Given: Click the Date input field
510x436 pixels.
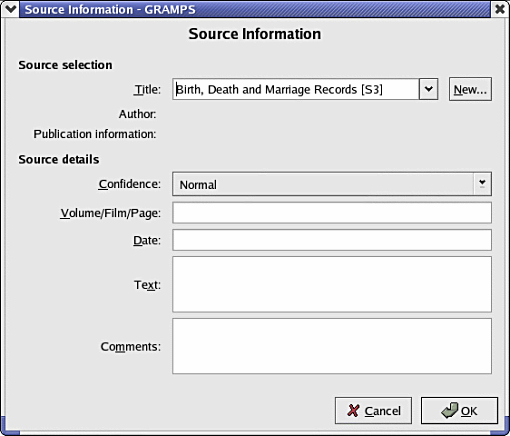Looking at the screenshot, I should click(x=332, y=240).
